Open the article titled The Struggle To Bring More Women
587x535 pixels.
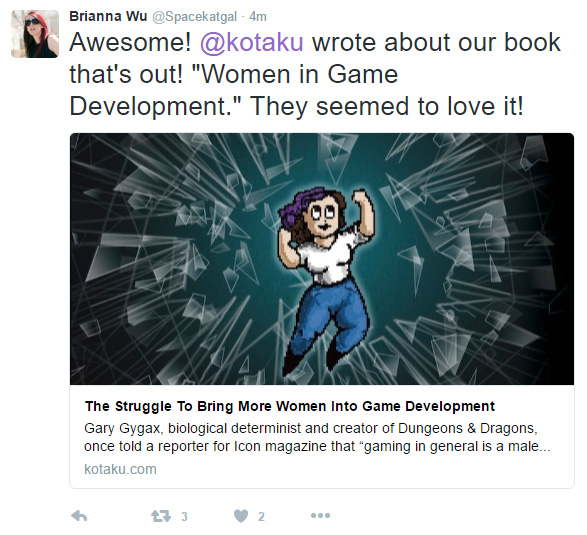click(290, 406)
